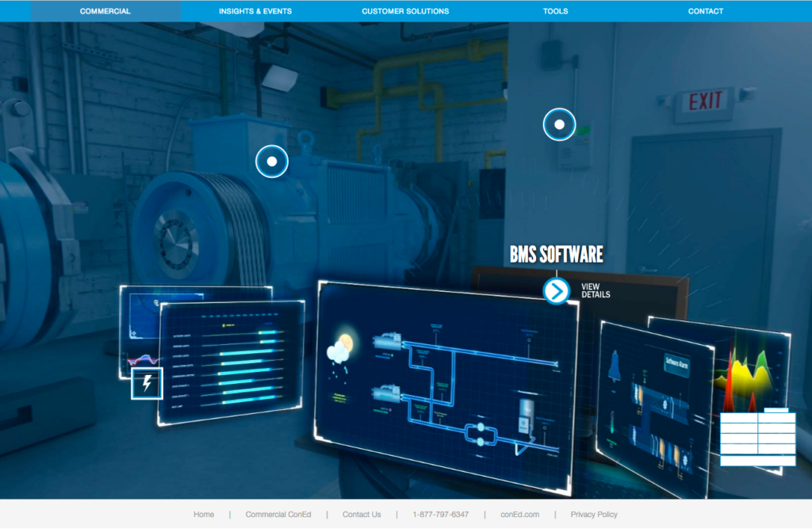Viewport: 812px width, 529px height.
Task: Select the Tools navigation item
Action: 555,11
